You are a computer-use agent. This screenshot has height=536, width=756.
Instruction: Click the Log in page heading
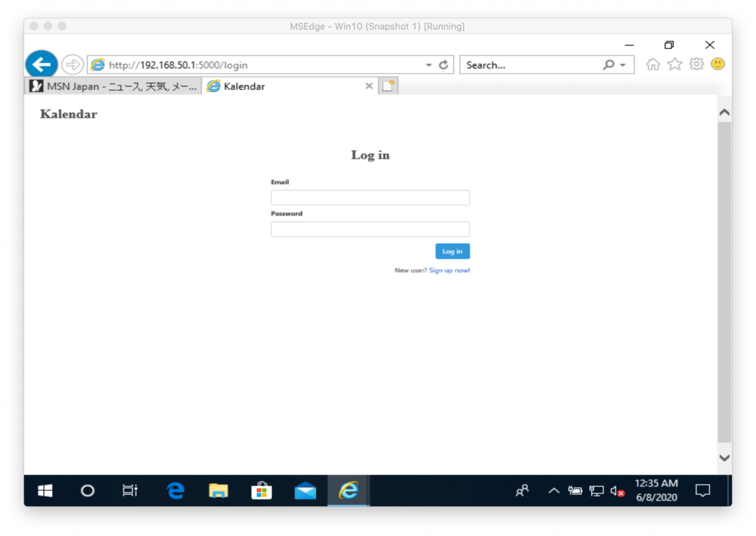point(370,155)
